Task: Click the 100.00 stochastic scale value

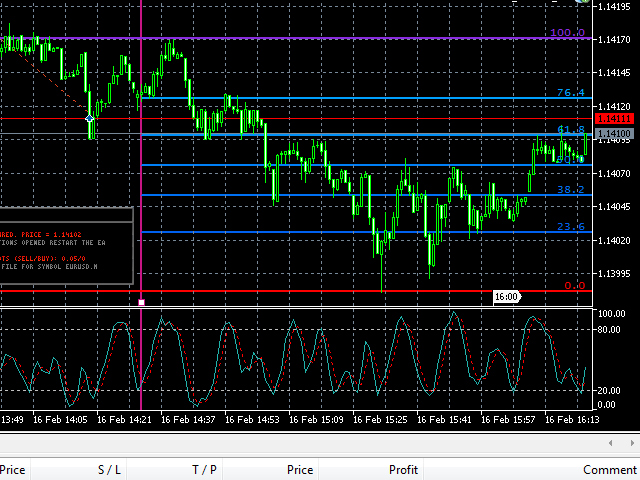Action: [611, 314]
